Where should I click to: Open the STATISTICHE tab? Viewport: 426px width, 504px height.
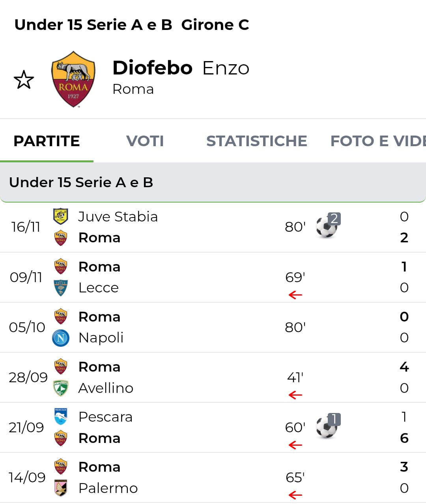pos(256,141)
